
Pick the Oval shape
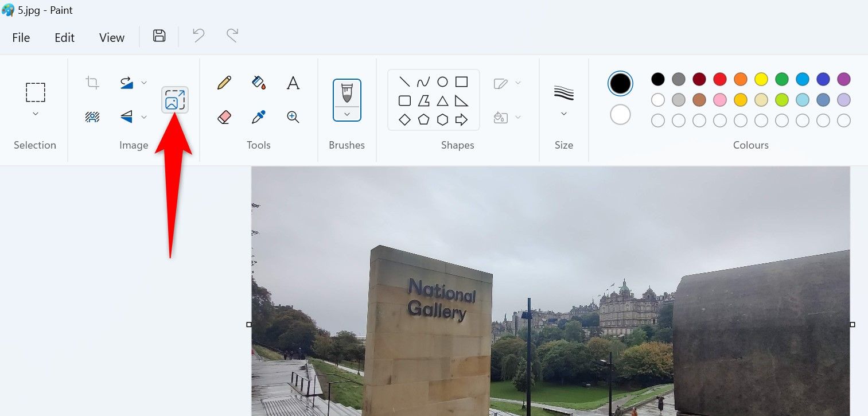[442, 81]
